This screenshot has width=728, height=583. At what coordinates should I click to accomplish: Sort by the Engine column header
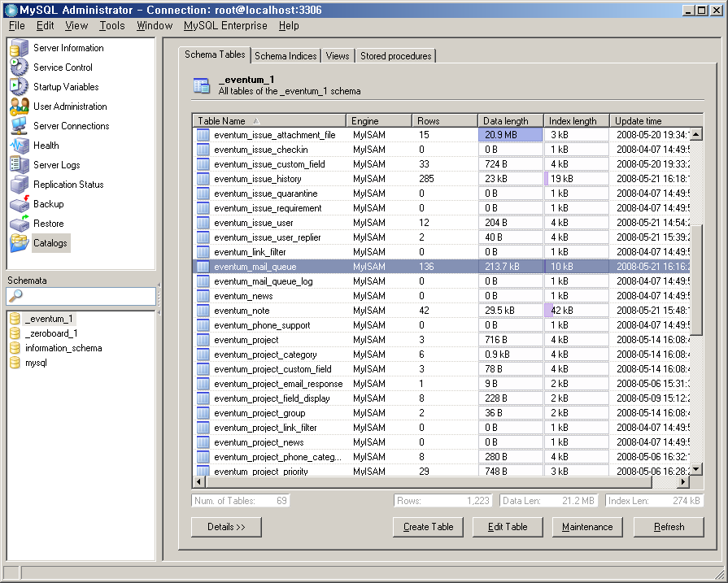click(379, 120)
